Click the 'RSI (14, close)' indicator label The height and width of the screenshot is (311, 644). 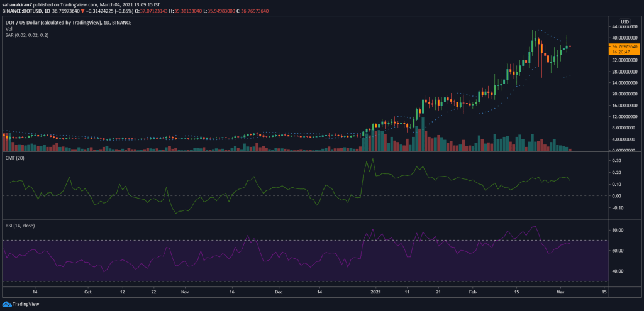19,226
